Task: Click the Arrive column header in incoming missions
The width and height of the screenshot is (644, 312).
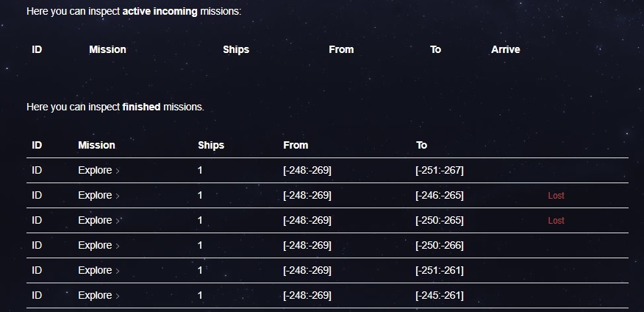Action: [506, 49]
